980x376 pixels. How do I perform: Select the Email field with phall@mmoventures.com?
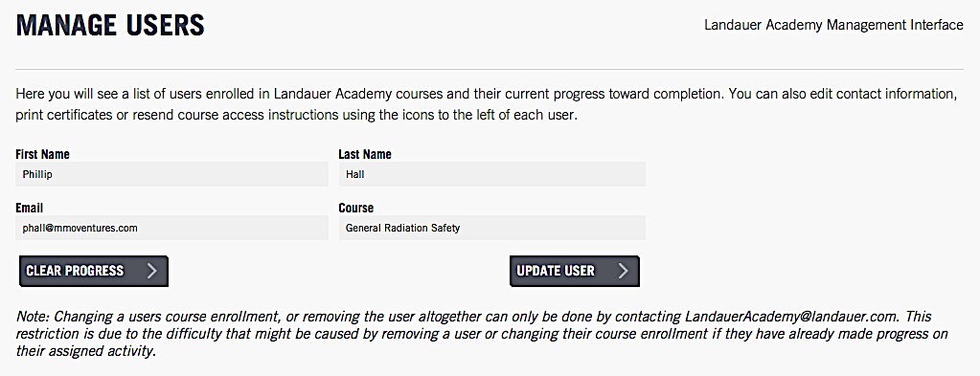coord(171,228)
